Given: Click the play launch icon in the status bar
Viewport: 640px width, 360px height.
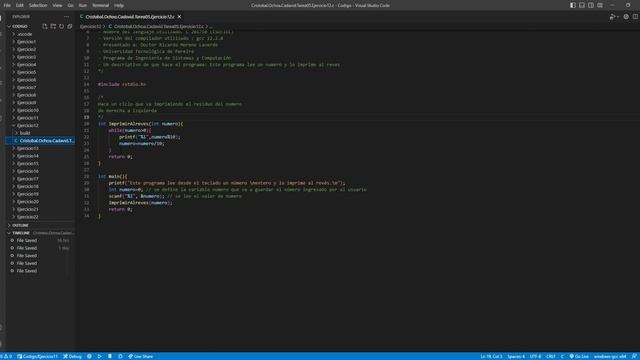Looking at the screenshot, I should 99,356.
